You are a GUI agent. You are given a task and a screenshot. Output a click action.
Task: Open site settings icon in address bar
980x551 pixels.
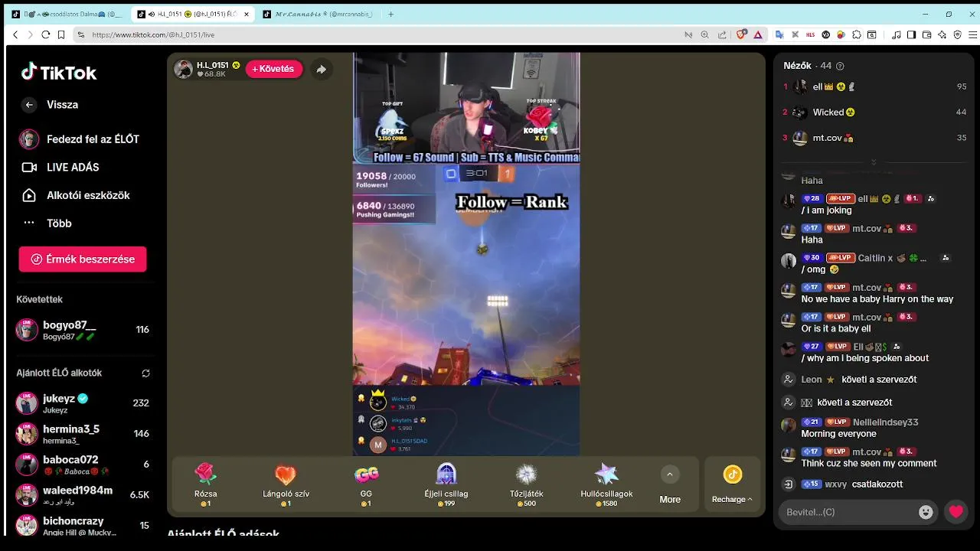tap(81, 34)
